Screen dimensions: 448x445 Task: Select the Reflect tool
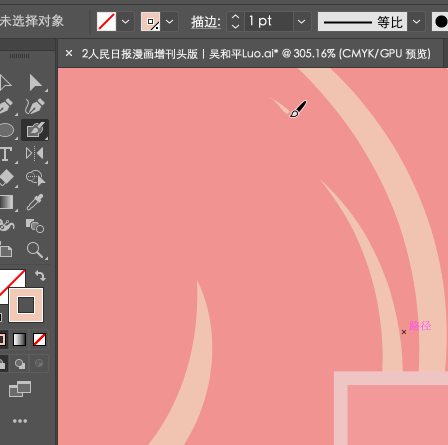(35, 154)
